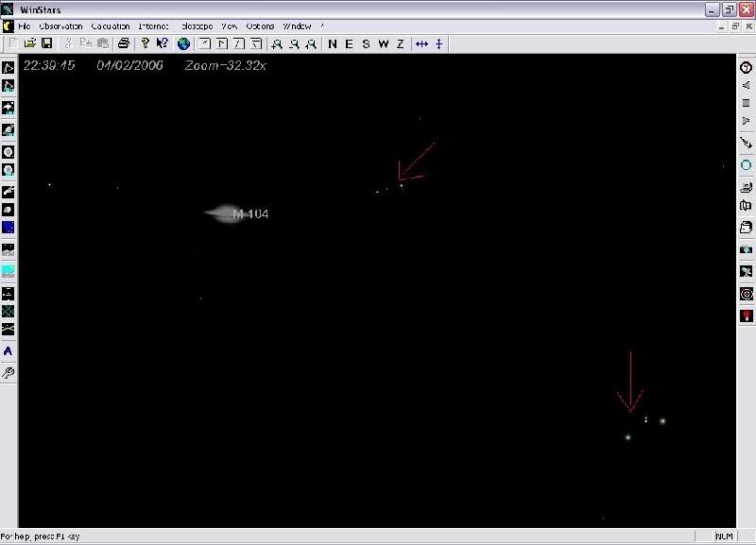
Task: Toggle the coordinate grid icon in left sidebar
Action: (x=9, y=312)
